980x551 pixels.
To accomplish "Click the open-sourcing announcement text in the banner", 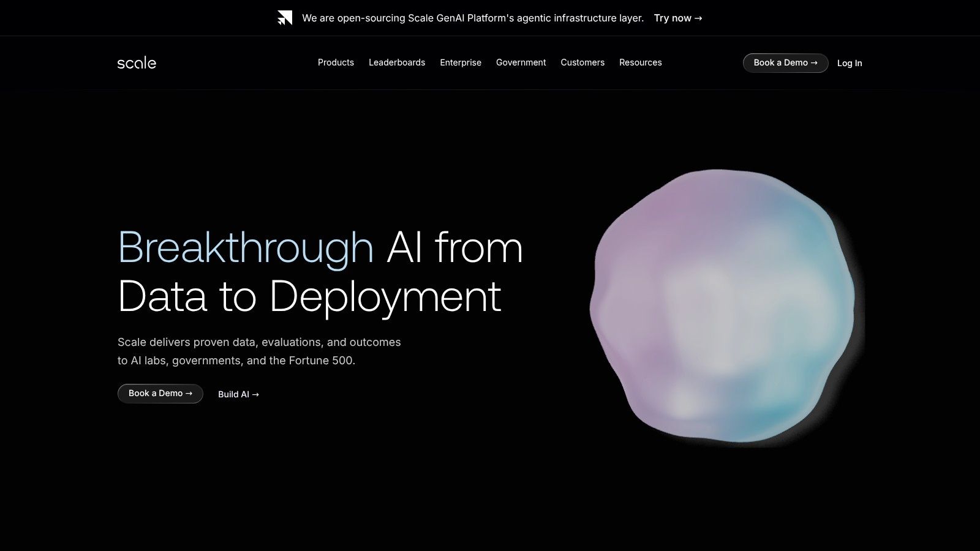I will click(472, 18).
